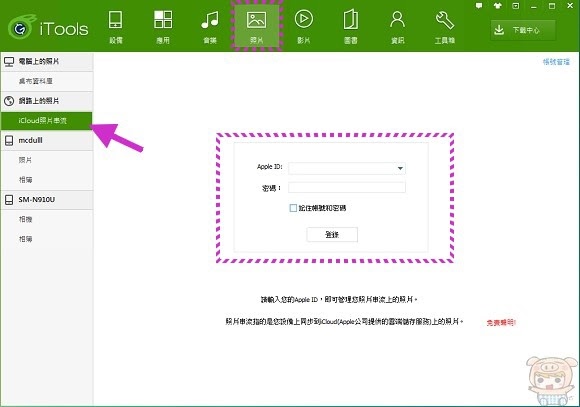Open the 帳號管理 account management link
Image resolution: width=580 pixels, height=407 pixels.
(x=556, y=62)
